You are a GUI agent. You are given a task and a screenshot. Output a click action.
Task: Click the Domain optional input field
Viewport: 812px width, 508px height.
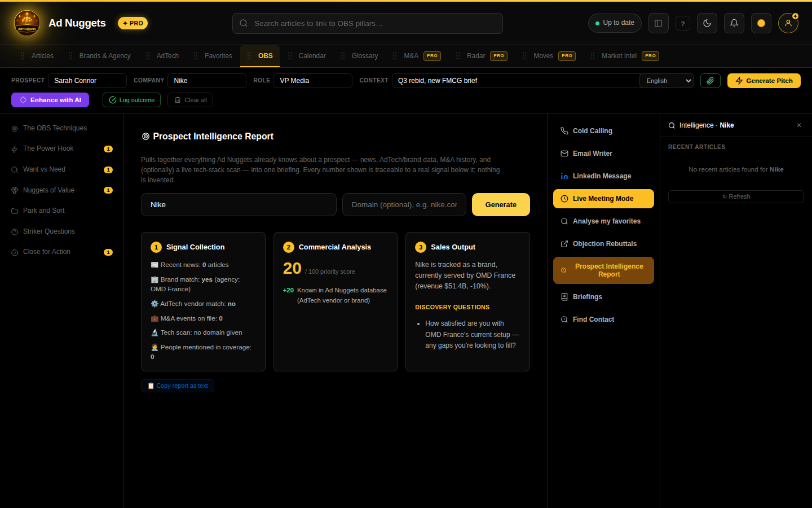[x=404, y=204]
